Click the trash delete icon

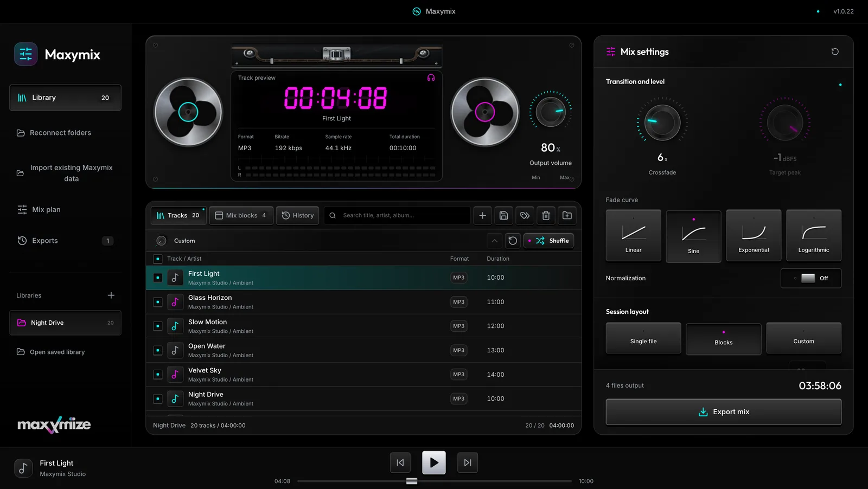point(546,216)
